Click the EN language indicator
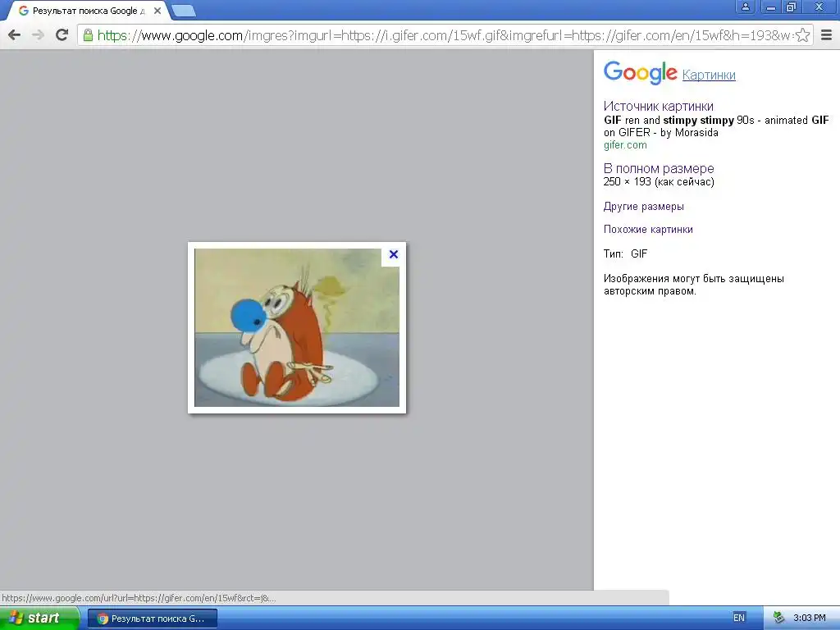This screenshot has width=840, height=630. pos(739,619)
